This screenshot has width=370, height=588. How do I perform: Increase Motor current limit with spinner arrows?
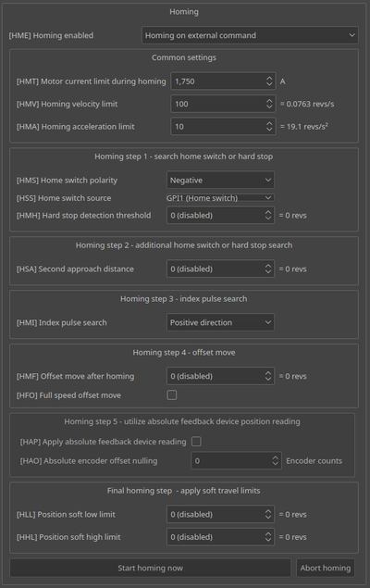pos(269,78)
